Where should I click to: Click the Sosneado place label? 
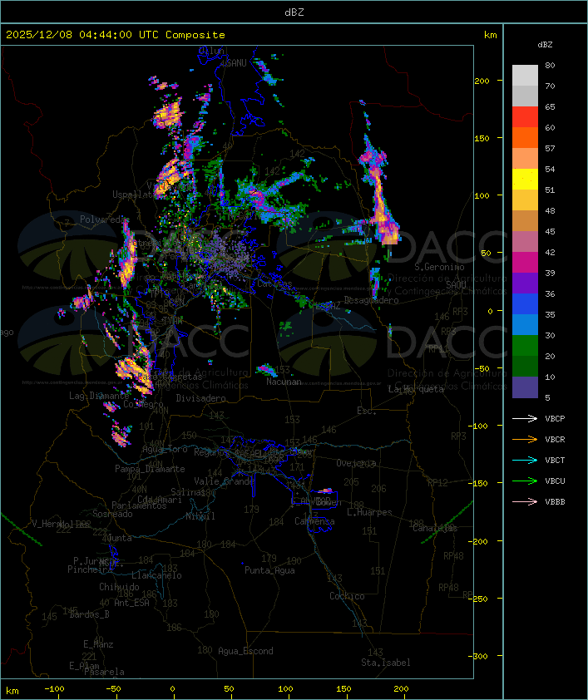(112, 514)
